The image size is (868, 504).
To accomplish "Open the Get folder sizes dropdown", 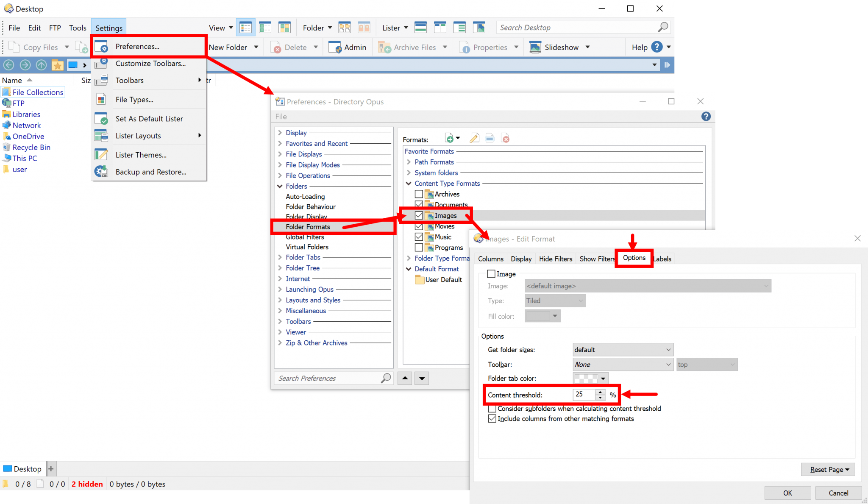I will pos(622,349).
